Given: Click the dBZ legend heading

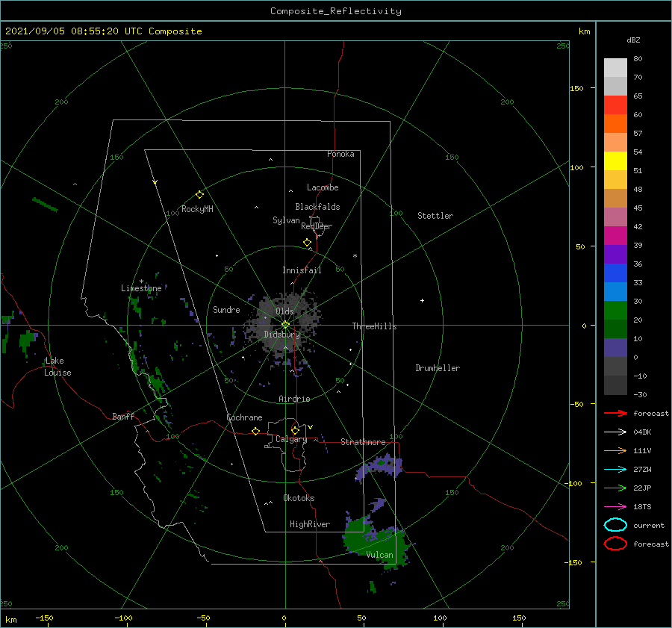Looking at the screenshot, I should (633, 40).
